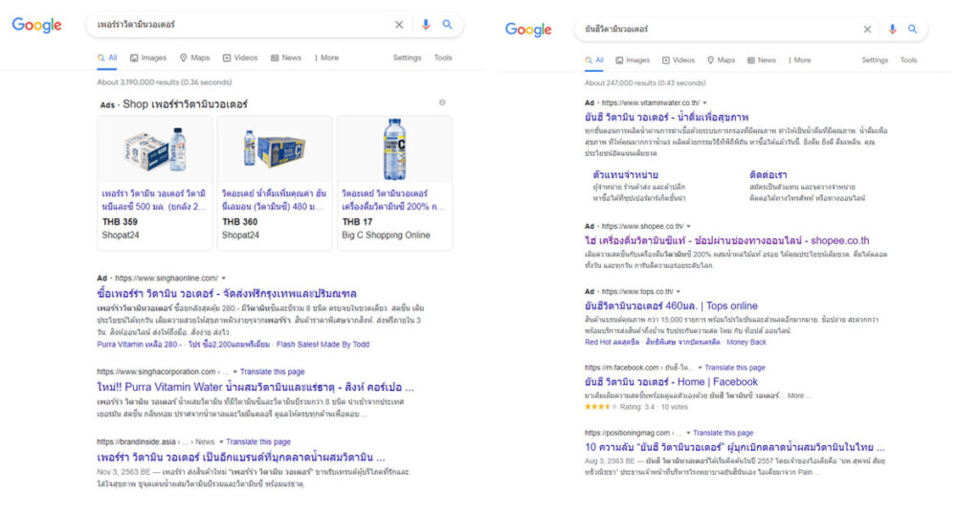Click the 'ตัวแทนจำหน่าย' sitelink
The image size is (980, 518).
[x=625, y=175]
